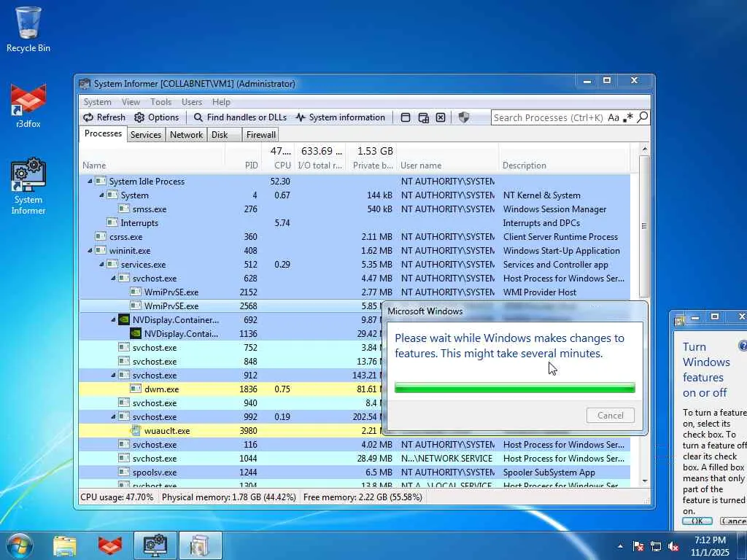Open File Explorer from taskbar

pos(65,545)
